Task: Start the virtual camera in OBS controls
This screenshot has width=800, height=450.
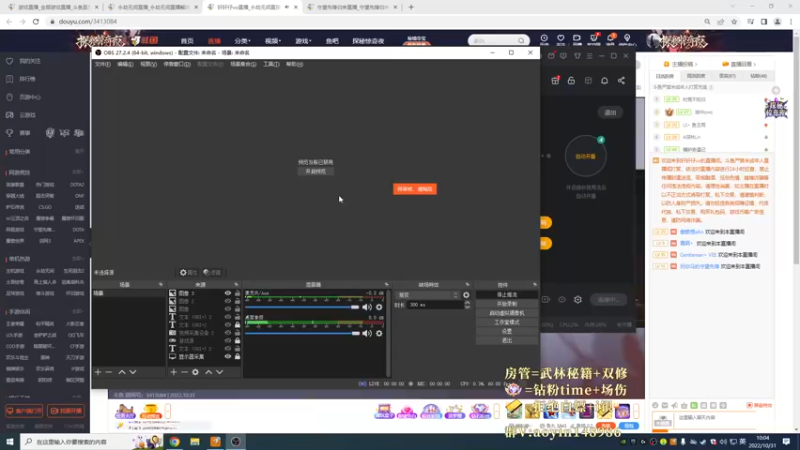Action: coord(507,313)
